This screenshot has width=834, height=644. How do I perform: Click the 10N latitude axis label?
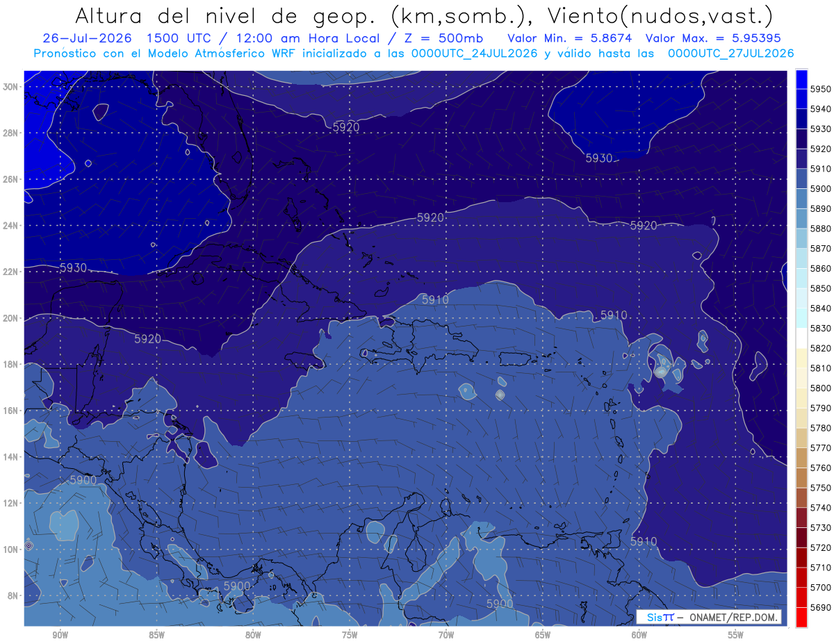(10, 549)
